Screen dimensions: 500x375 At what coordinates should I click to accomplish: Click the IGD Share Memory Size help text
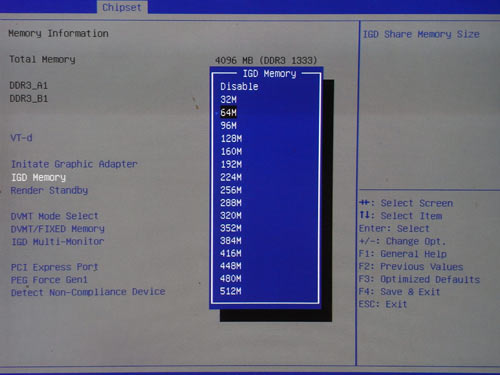coord(421,34)
